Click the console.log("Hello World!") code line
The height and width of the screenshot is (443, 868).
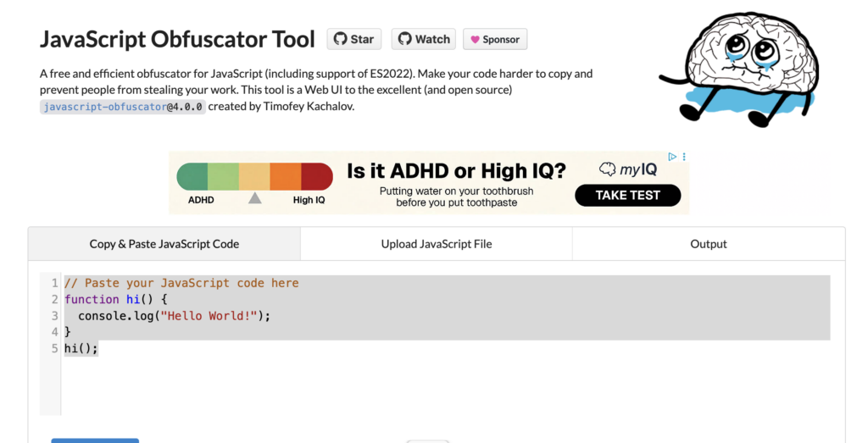click(x=175, y=316)
